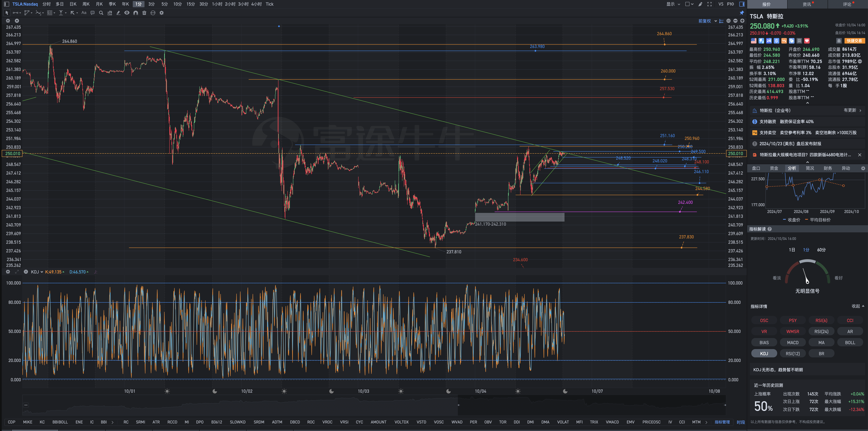The image size is (868, 431).
Task: Delete drawings with the trash icon
Action: click(x=144, y=13)
